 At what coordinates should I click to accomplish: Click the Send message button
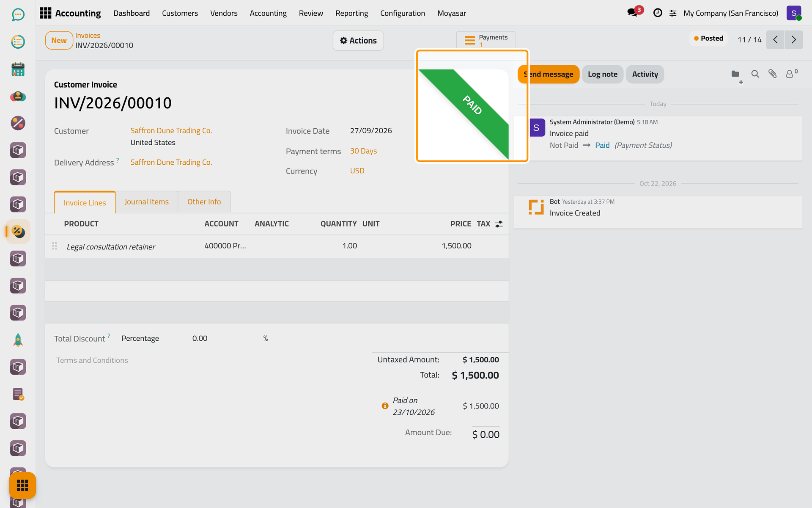pos(549,74)
